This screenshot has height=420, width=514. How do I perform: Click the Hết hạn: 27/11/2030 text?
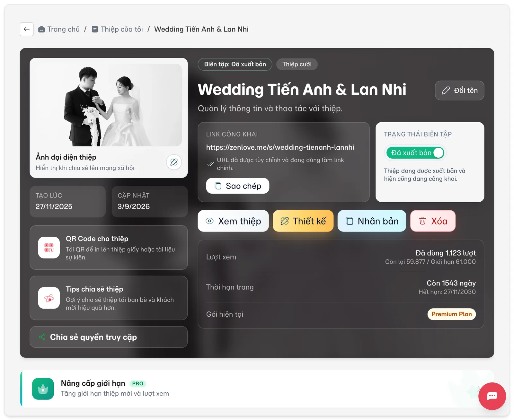pos(447,292)
